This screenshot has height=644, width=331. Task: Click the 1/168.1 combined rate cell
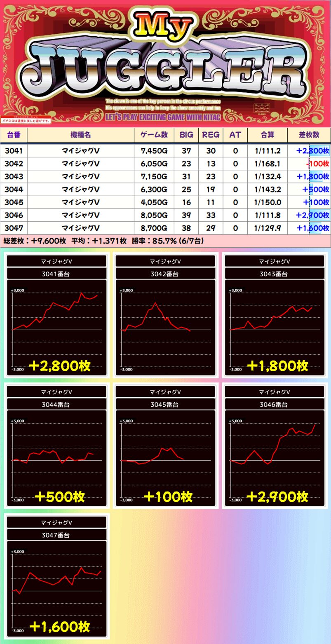point(268,164)
